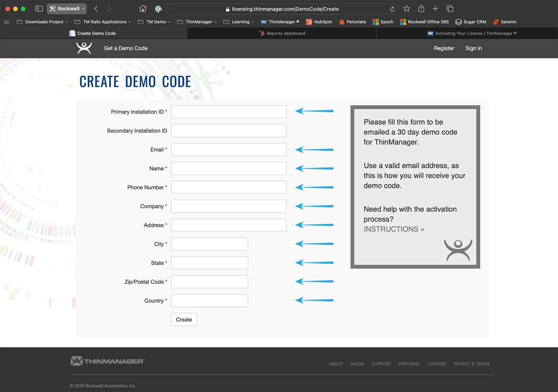Viewport: 558px width, 392px height.
Task: Open the favorites grid icon
Action: pos(7,22)
